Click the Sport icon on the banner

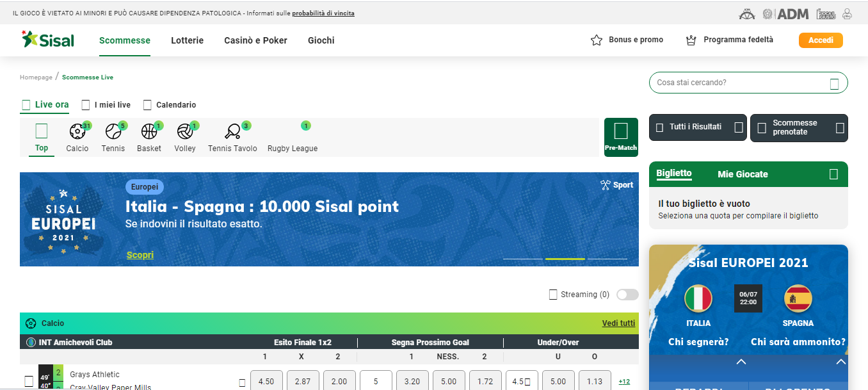(605, 185)
